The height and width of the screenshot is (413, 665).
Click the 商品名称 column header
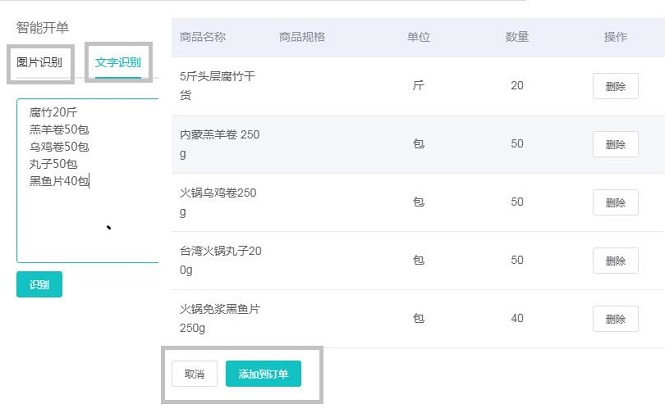tap(203, 37)
